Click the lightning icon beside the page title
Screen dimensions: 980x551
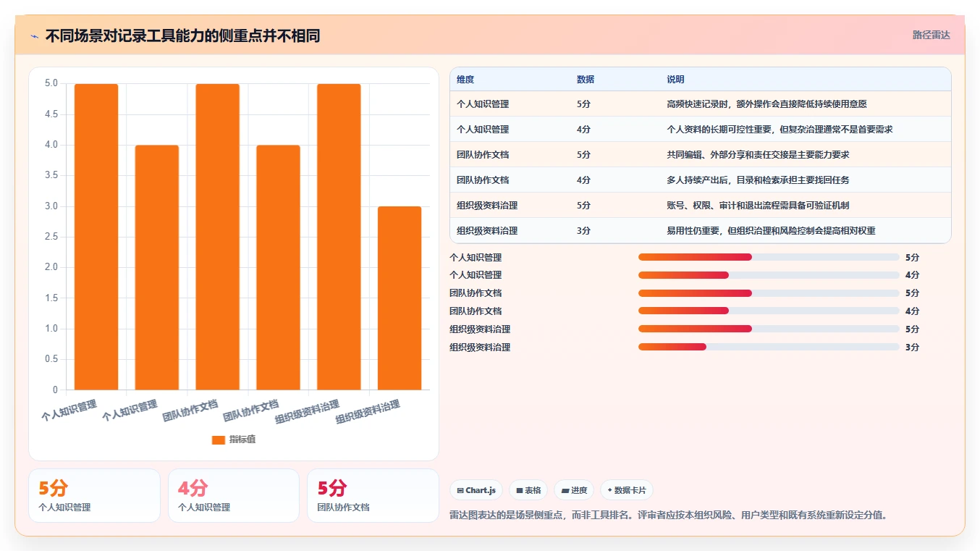(35, 36)
